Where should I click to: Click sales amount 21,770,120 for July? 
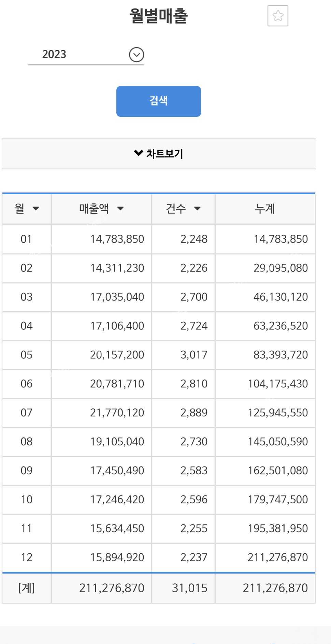[117, 413]
